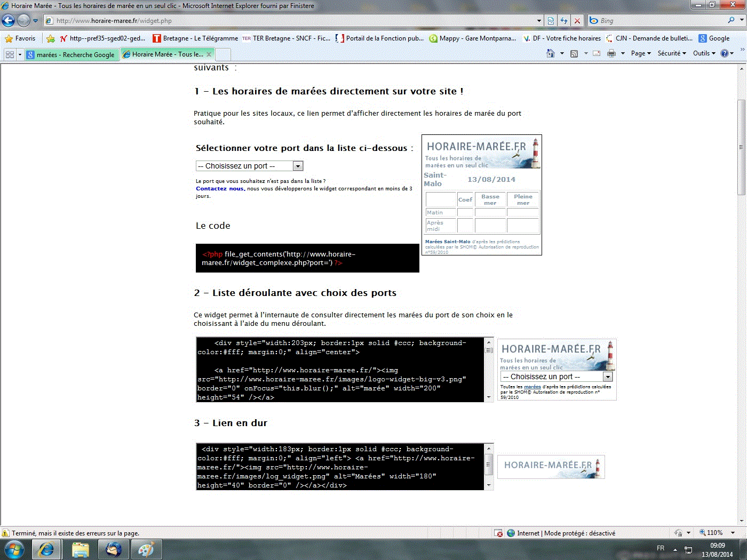This screenshot has height=560, width=747.
Task: Open http--pref35-sged02 favorite link
Action: tap(102, 38)
